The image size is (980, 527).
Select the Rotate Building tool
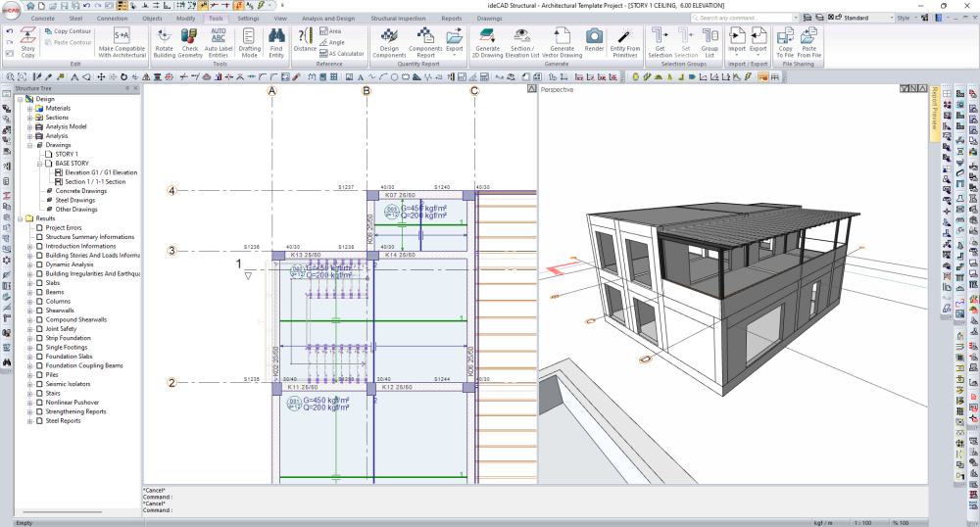click(x=164, y=41)
